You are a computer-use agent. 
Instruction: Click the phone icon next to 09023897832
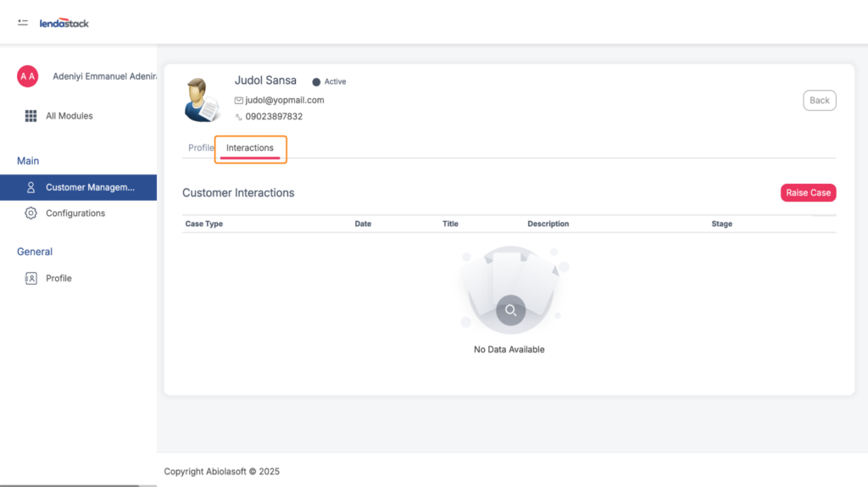(x=239, y=117)
